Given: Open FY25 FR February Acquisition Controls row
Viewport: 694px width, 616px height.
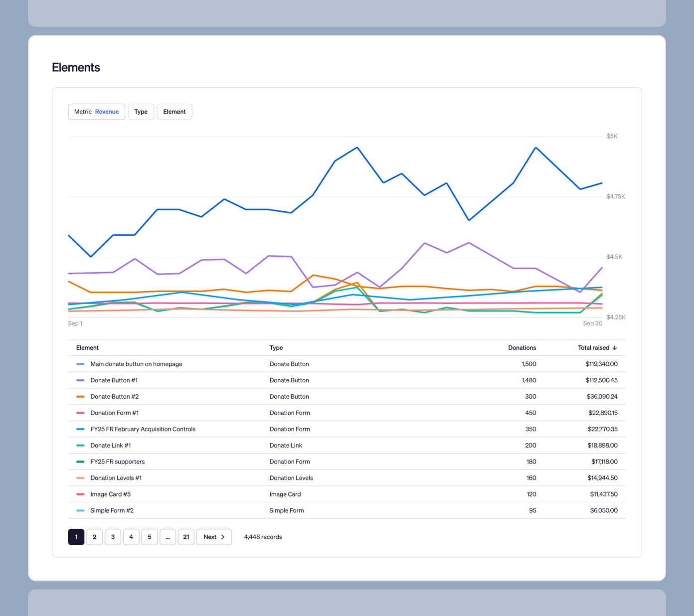Looking at the screenshot, I should pyautogui.click(x=143, y=429).
